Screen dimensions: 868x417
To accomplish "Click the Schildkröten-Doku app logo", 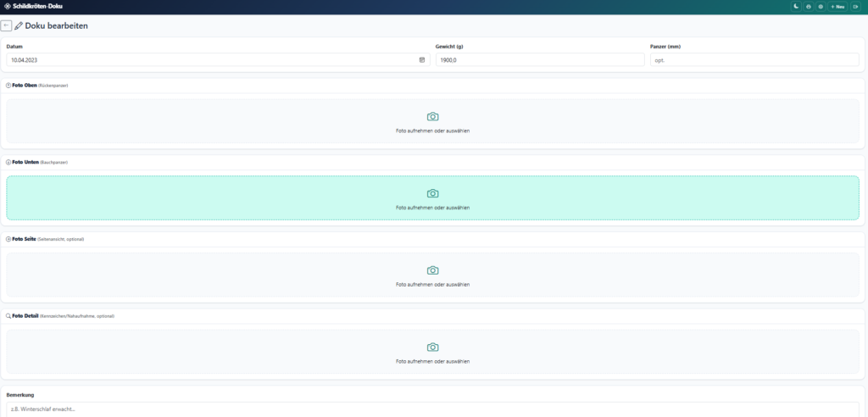I will pyautogui.click(x=33, y=6).
